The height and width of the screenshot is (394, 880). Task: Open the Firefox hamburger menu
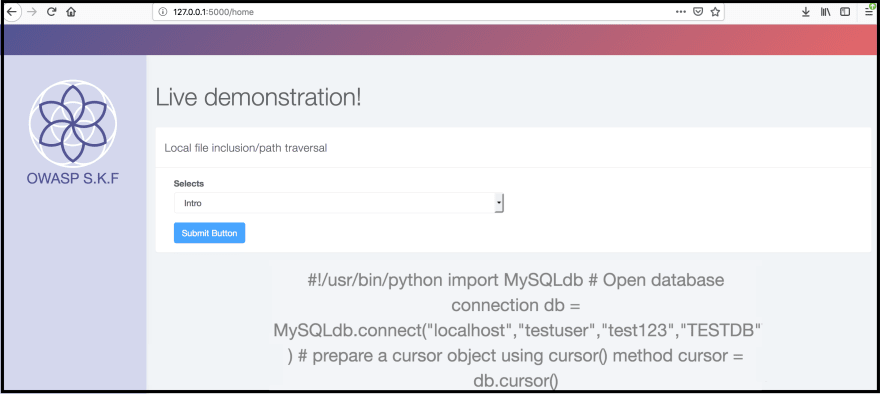tap(869, 12)
